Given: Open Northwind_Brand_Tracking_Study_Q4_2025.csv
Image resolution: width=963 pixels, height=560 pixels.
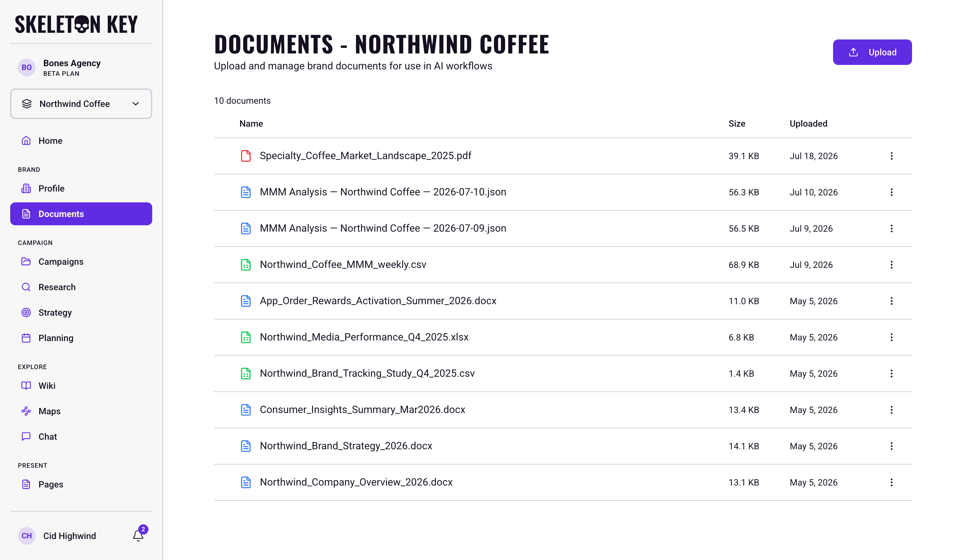Looking at the screenshot, I should point(367,373).
